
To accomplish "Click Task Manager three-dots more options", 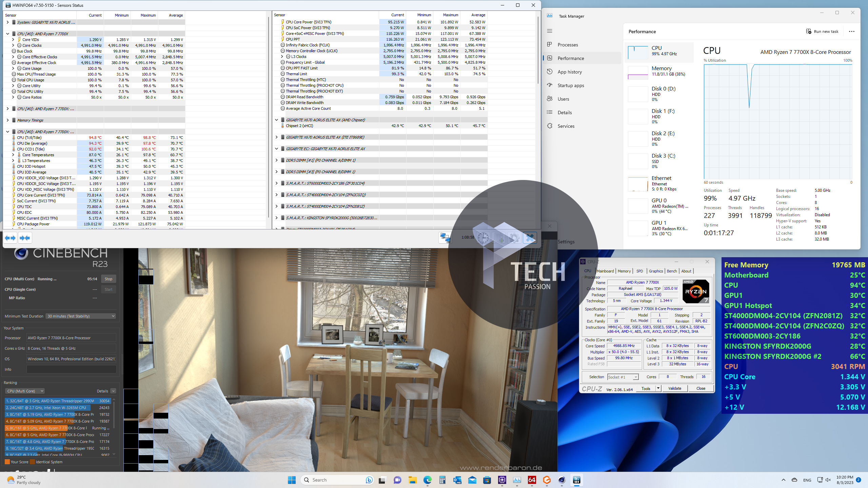I will pos(852,32).
